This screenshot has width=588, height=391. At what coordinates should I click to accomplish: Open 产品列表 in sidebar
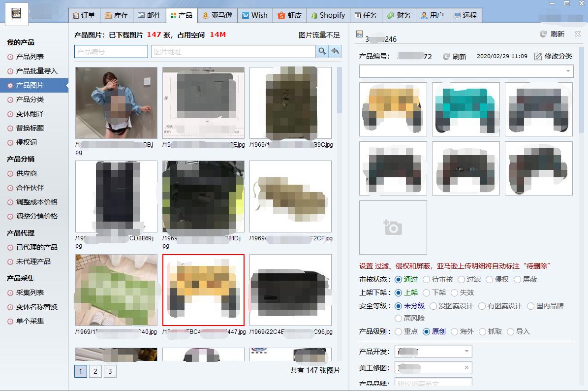[30, 57]
